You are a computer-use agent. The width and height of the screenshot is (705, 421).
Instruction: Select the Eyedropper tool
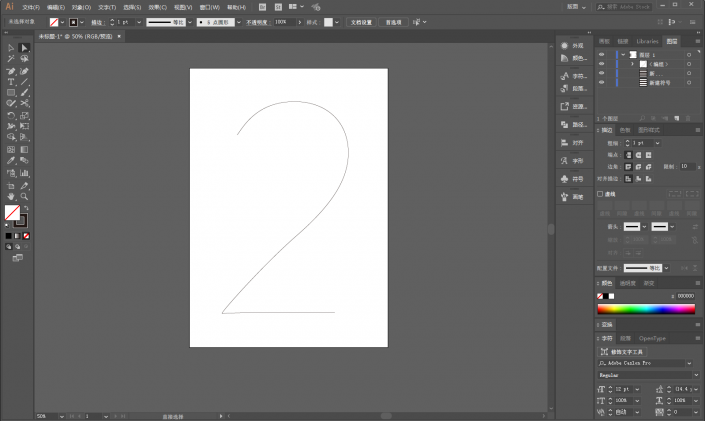point(11,161)
